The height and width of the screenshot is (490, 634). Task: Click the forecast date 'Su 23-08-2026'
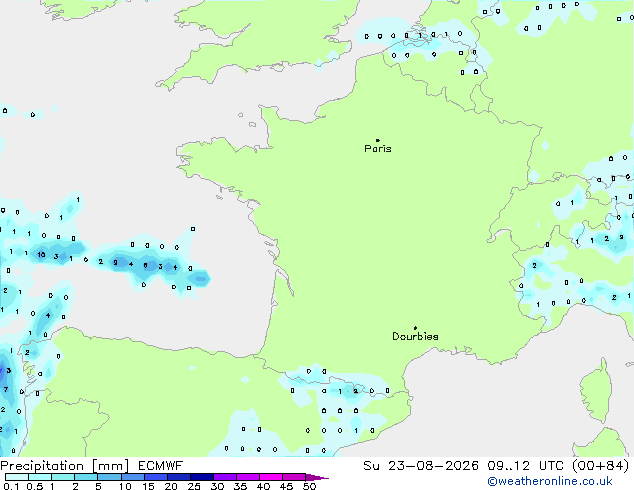pyautogui.click(x=421, y=466)
